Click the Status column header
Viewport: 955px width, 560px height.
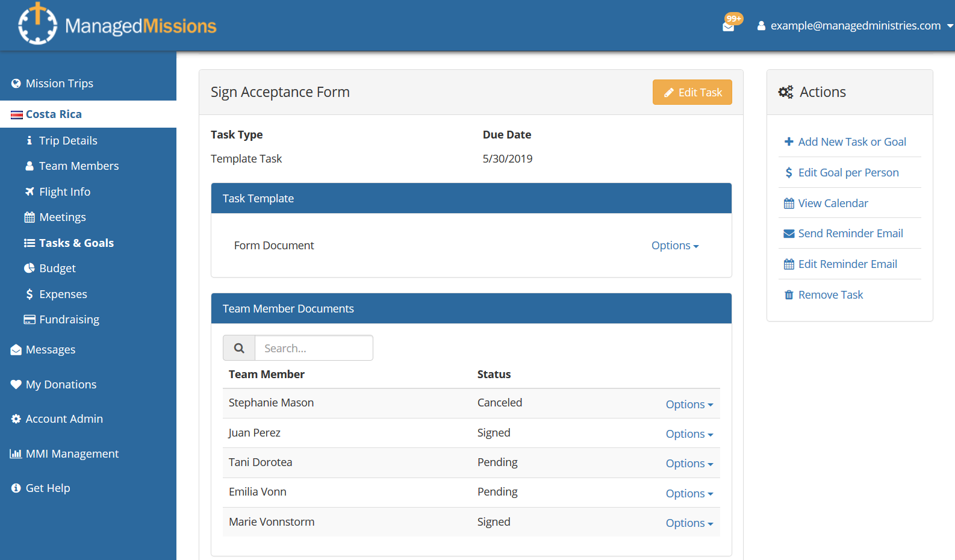[494, 375]
